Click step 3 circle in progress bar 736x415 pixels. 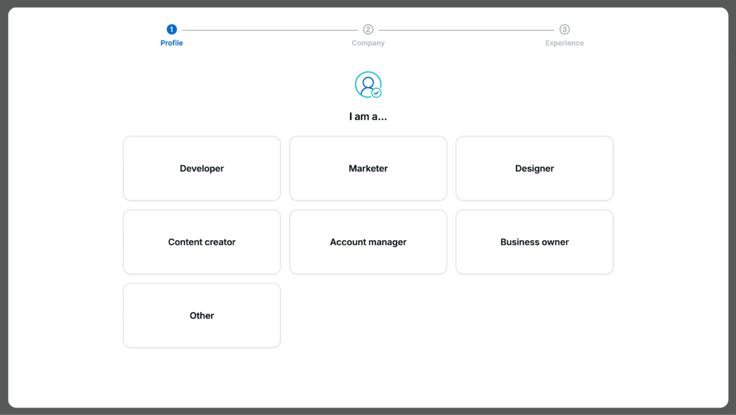point(564,30)
